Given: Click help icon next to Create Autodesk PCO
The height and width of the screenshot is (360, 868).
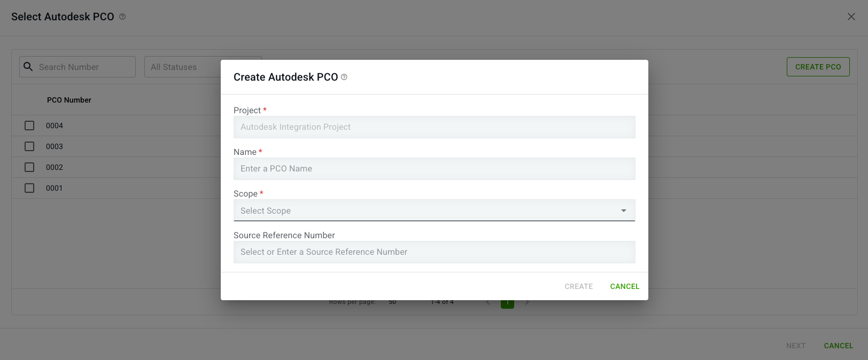Looking at the screenshot, I should (x=344, y=77).
